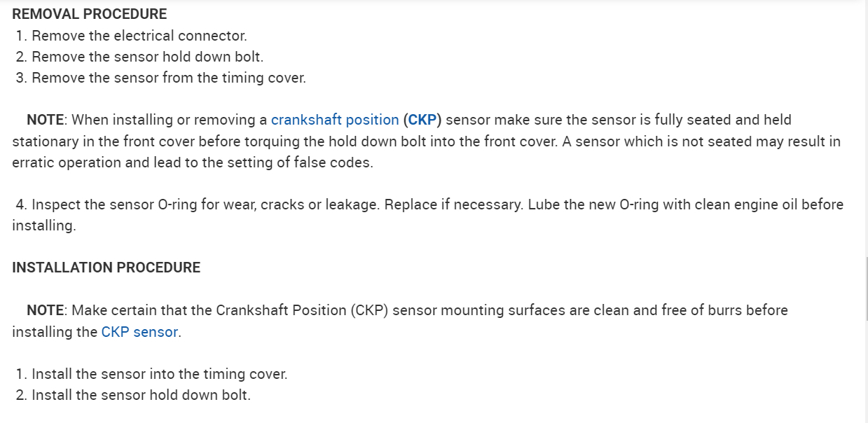This screenshot has width=868, height=423.
Task: Follow the "CKP sensor" link
Action: click(x=139, y=332)
